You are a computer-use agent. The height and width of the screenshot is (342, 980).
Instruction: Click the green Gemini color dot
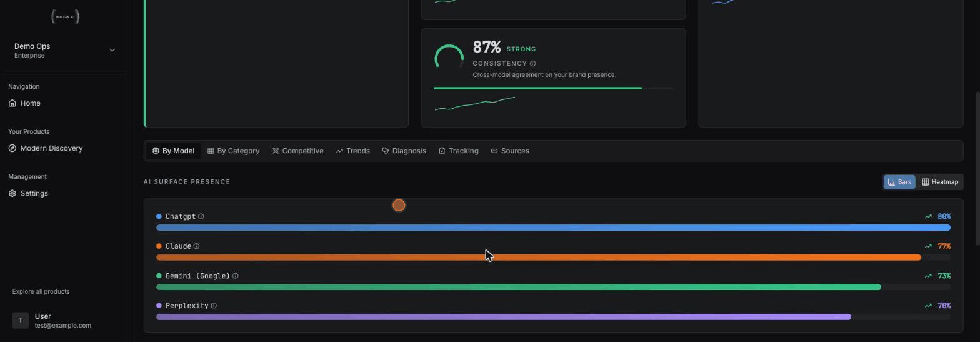(x=159, y=276)
